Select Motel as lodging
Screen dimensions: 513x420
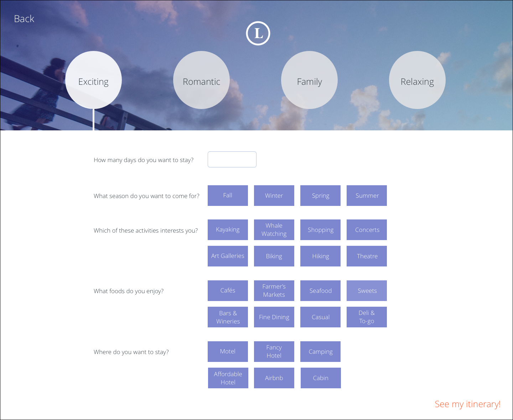coord(228,352)
